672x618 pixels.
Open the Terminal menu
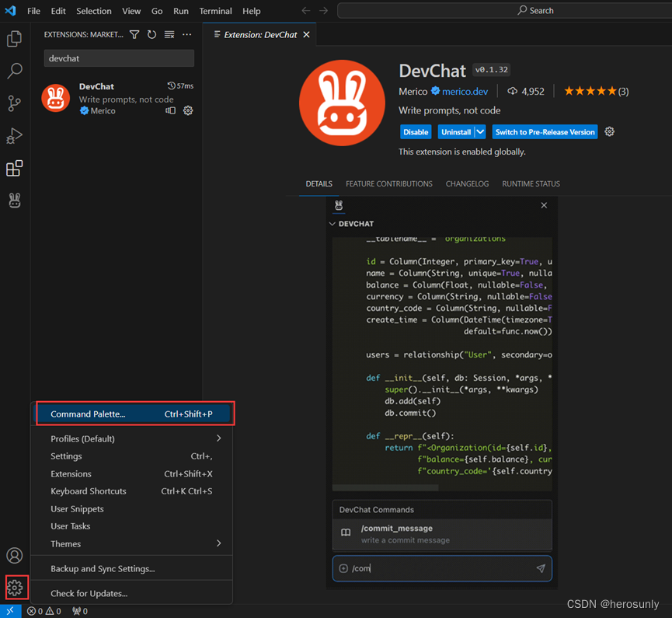[215, 11]
